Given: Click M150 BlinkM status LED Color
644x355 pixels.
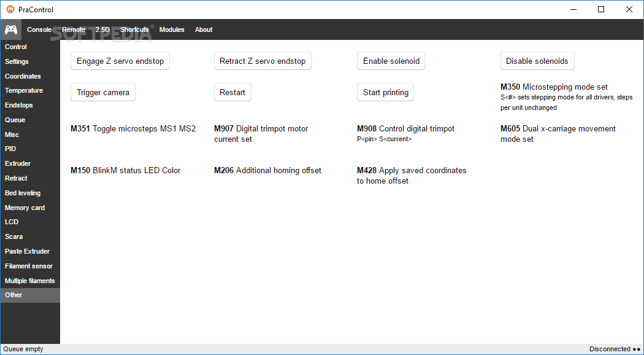Looking at the screenshot, I should (126, 170).
